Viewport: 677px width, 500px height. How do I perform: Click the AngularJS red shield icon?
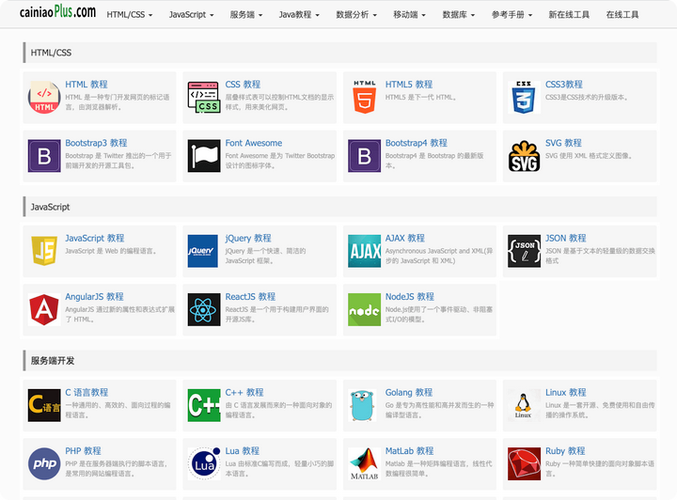click(44, 310)
